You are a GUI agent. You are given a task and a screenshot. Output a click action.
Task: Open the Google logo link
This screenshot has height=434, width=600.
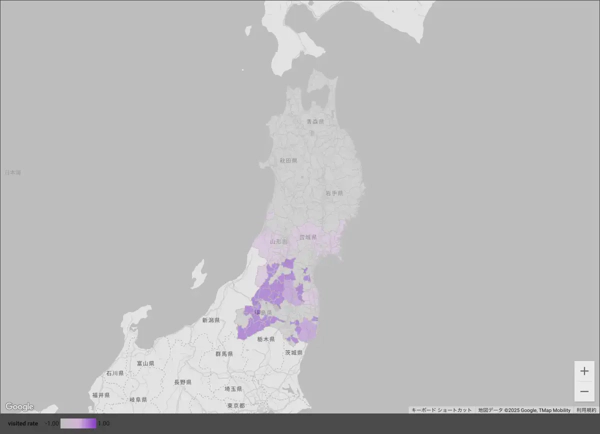point(19,406)
